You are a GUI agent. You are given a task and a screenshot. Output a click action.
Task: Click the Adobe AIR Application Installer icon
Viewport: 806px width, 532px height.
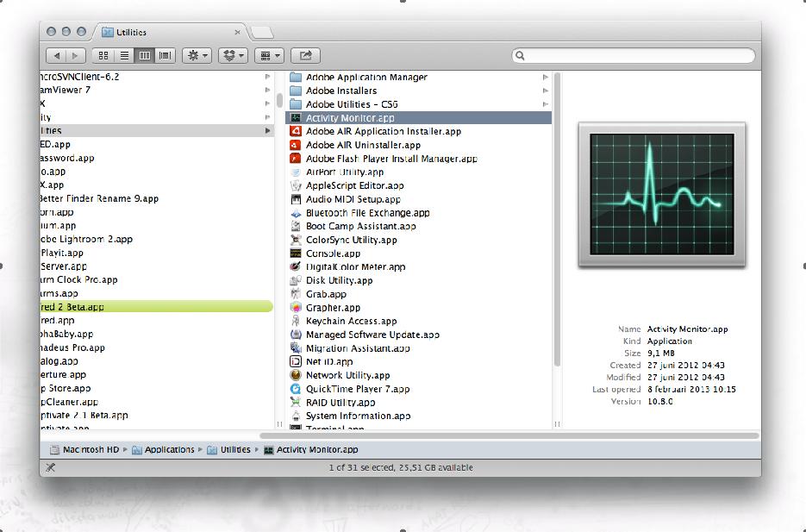point(296,131)
